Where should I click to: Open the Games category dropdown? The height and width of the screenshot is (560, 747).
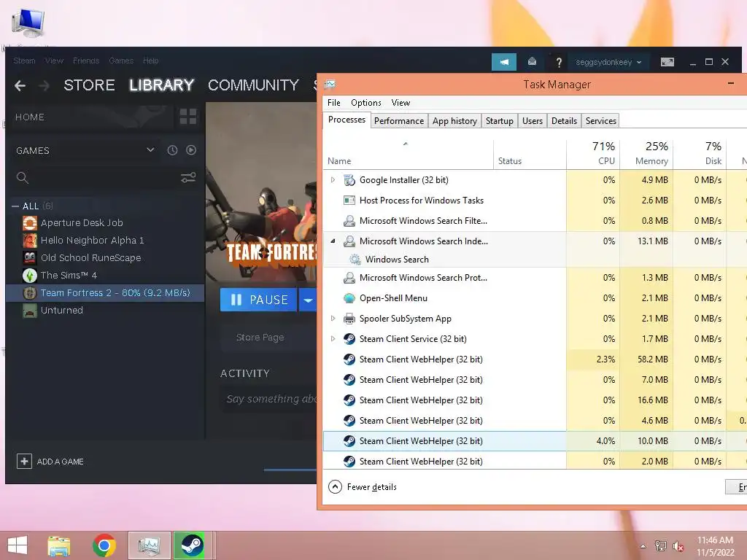[x=150, y=150]
